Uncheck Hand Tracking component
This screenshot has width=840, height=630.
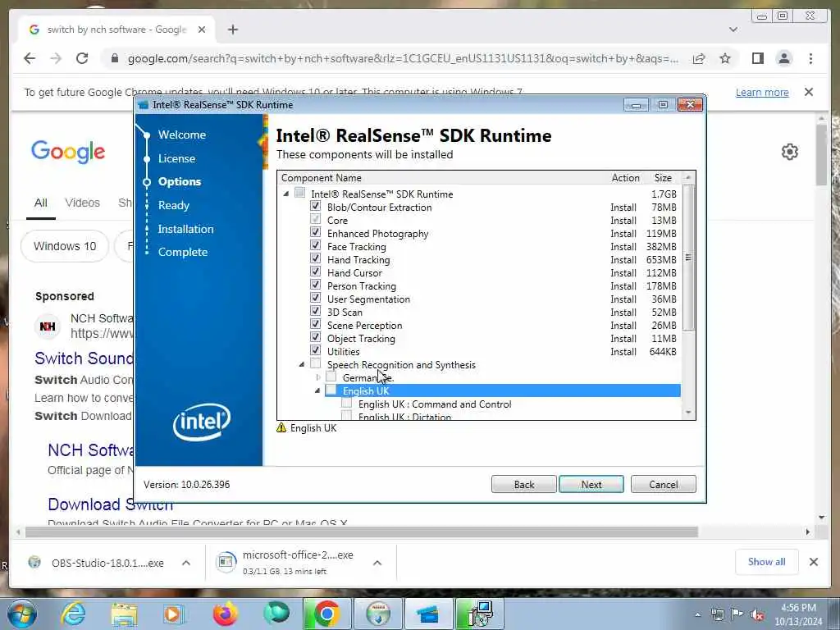point(316,258)
